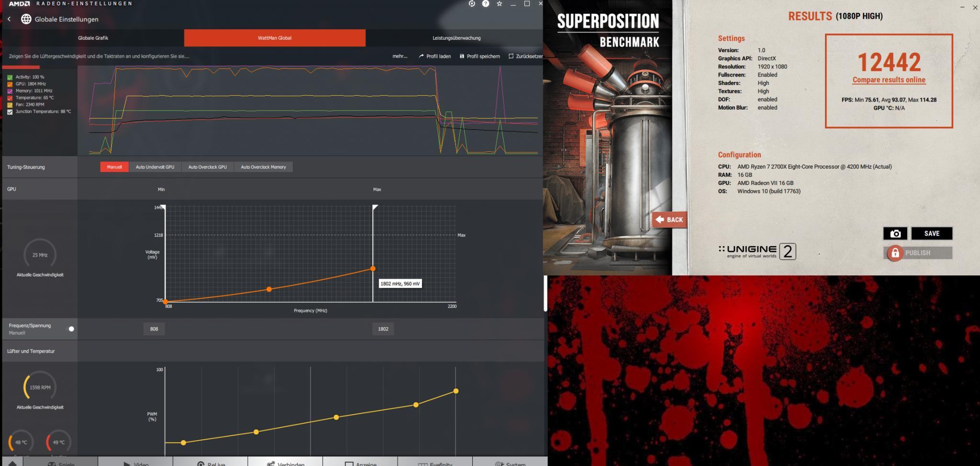Open the Spiele section in bottom bar
The image size is (980, 466).
click(x=61, y=463)
